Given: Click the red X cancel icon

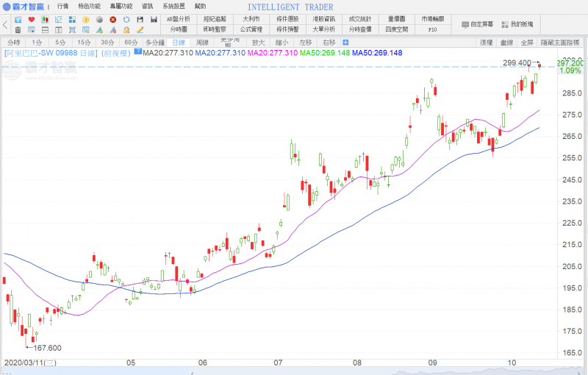Looking at the screenshot, I should pyautogui.click(x=112, y=19).
